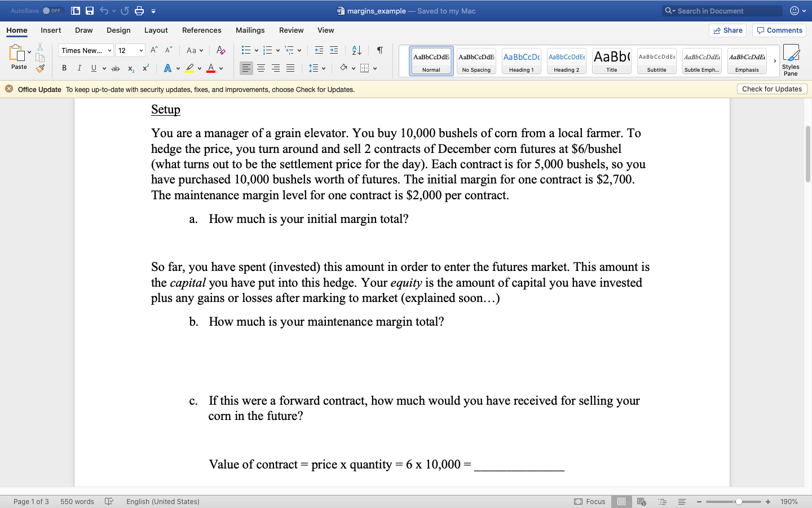This screenshot has height=508, width=812.
Task: Center align the text
Action: (261, 68)
